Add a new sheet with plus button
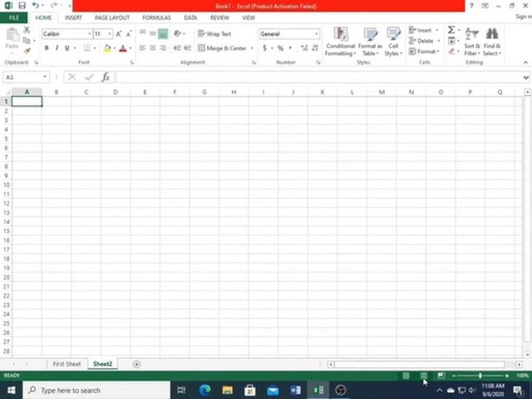 [x=136, y=364]
